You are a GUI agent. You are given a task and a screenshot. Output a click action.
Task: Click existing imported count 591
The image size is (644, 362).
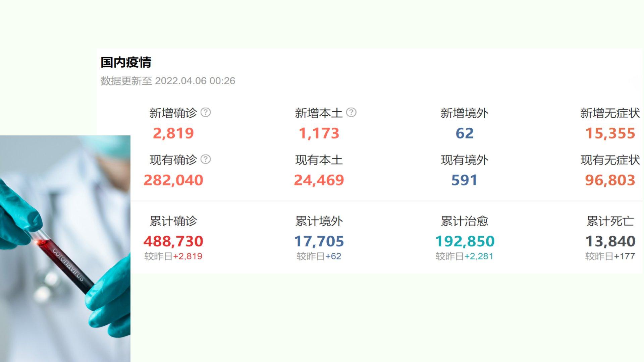coord(465,180)
